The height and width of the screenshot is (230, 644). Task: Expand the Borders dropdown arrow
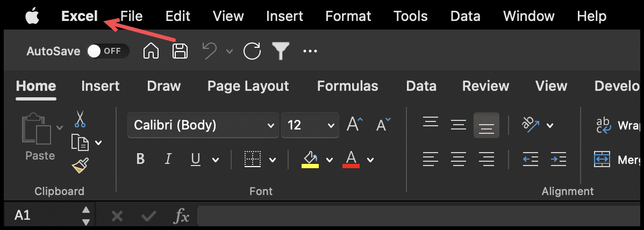(273, 160)
